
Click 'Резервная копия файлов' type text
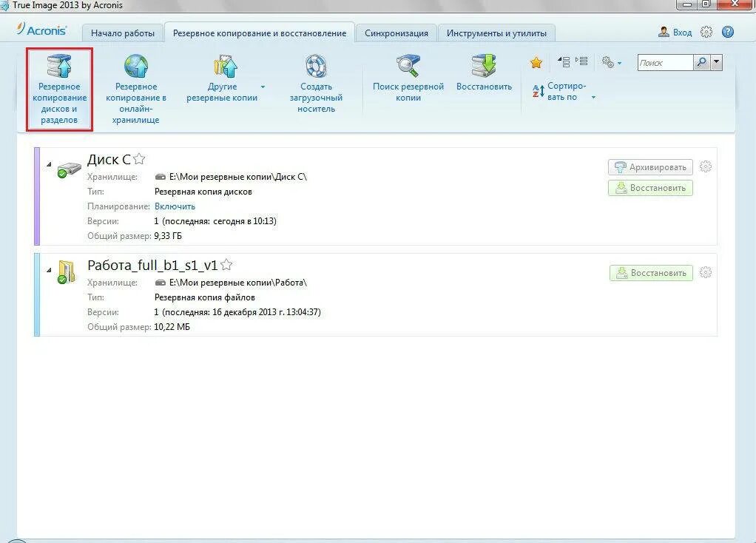[204, 297]
